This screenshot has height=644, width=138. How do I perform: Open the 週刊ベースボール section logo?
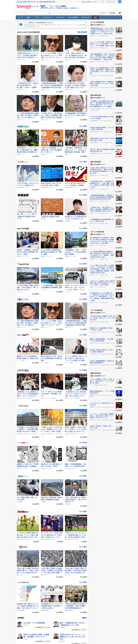click(x=23, y=370)
